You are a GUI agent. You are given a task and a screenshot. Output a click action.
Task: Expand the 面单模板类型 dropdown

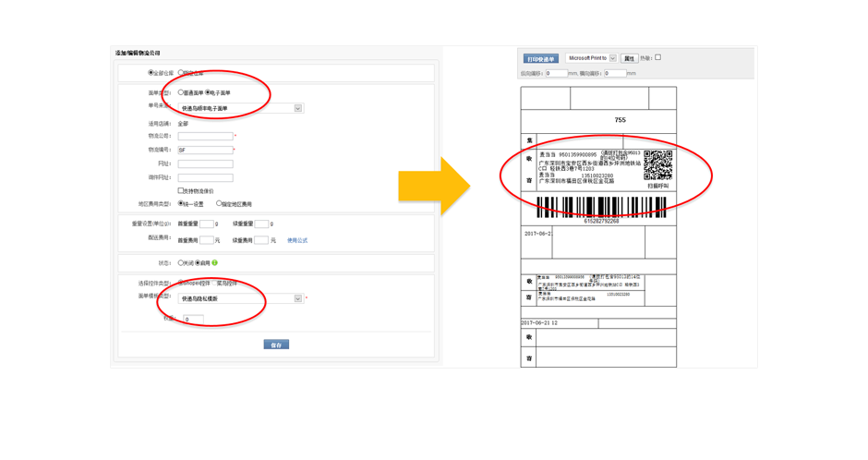pos(297,299)
